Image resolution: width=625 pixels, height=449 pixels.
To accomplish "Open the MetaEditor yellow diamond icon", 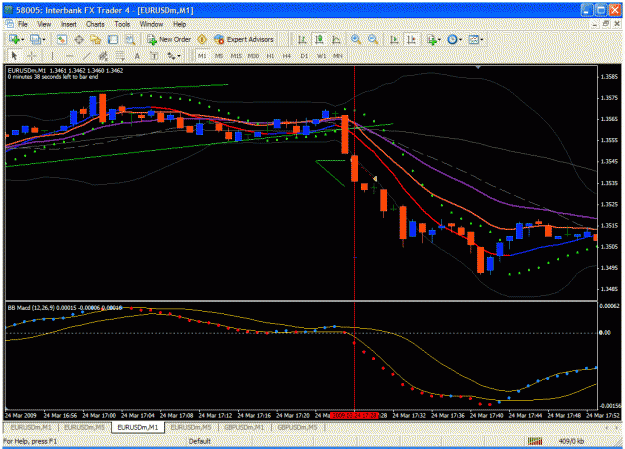I will click(x=202, y=39).
